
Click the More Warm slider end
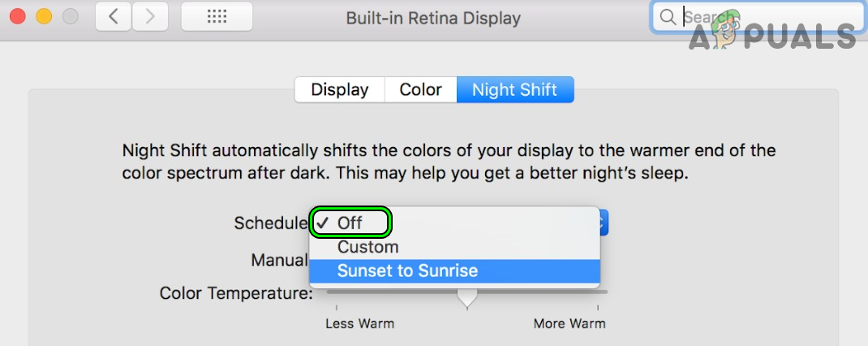598,307
